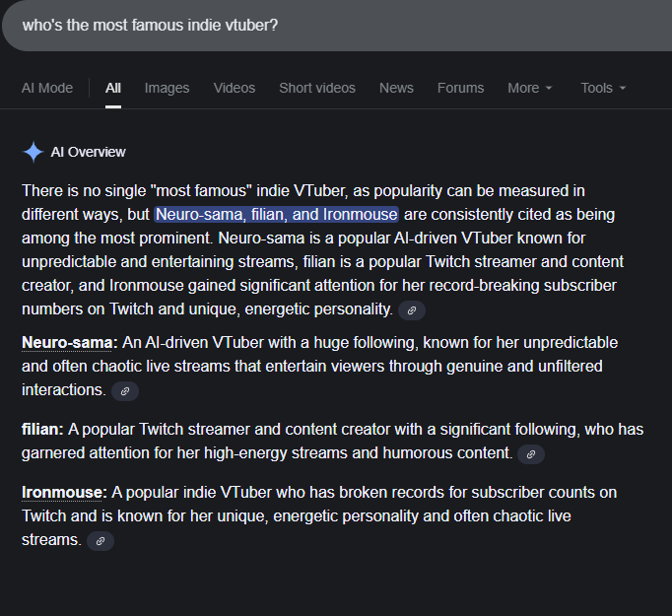Screen dimensions: 672x616
Task: Switch to the Forums tab
Action: [x=460, y=88]
